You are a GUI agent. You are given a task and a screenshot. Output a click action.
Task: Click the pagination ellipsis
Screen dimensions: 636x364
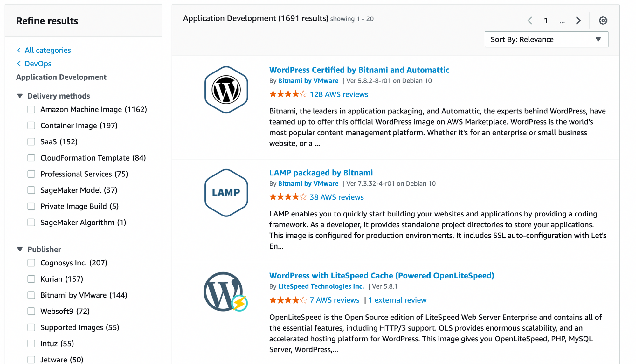[x=562, y=21]
